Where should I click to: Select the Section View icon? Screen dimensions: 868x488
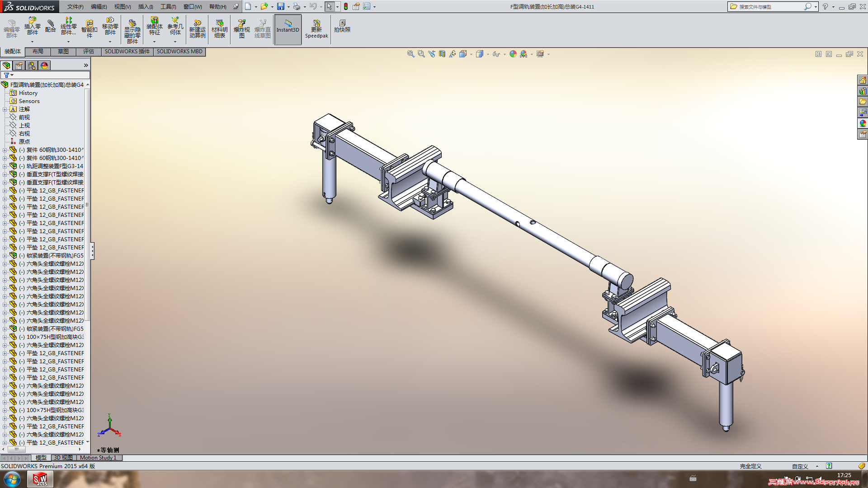(442, 54)
